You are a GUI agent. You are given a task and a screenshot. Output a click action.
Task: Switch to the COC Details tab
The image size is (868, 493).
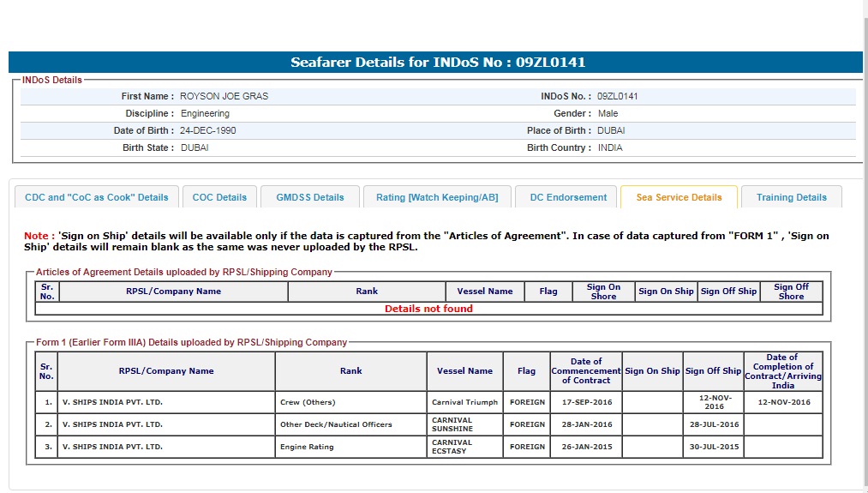point(219,197)
